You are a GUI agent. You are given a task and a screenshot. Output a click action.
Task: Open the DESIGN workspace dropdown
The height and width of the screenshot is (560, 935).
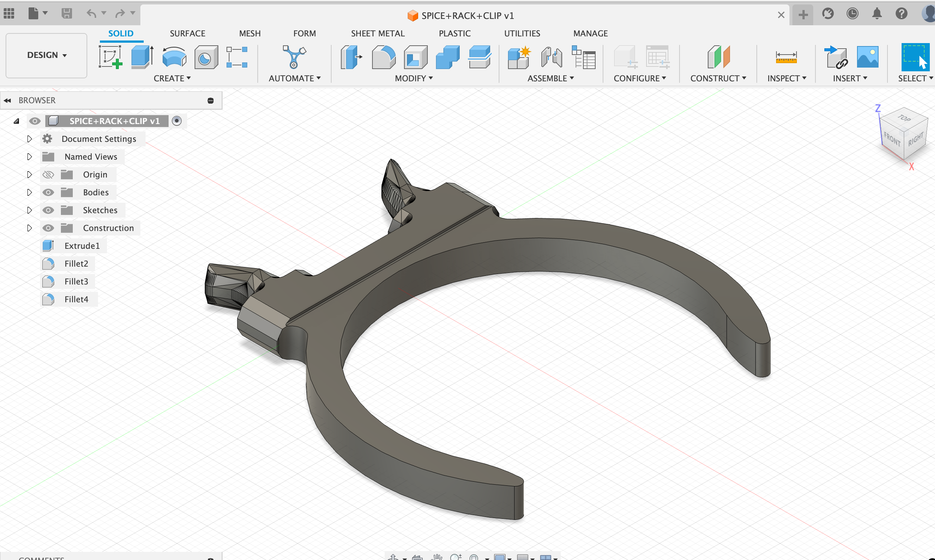coord(46,55)
